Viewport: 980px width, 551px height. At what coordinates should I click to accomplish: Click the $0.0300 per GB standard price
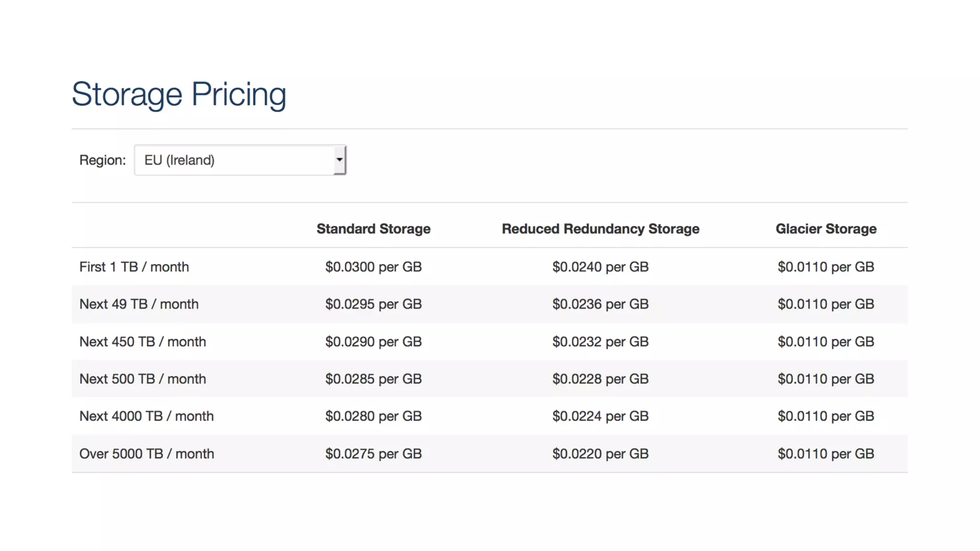pyautogui.click(x=373, y=267)
